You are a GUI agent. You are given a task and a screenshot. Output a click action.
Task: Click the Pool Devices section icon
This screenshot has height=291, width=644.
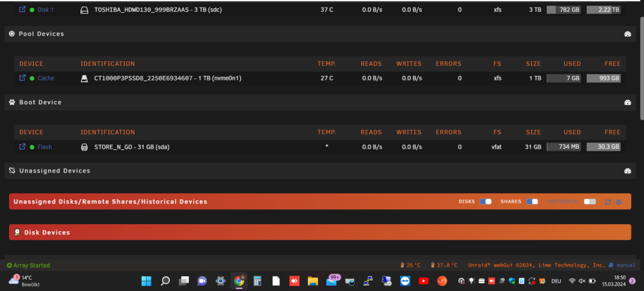12,33
